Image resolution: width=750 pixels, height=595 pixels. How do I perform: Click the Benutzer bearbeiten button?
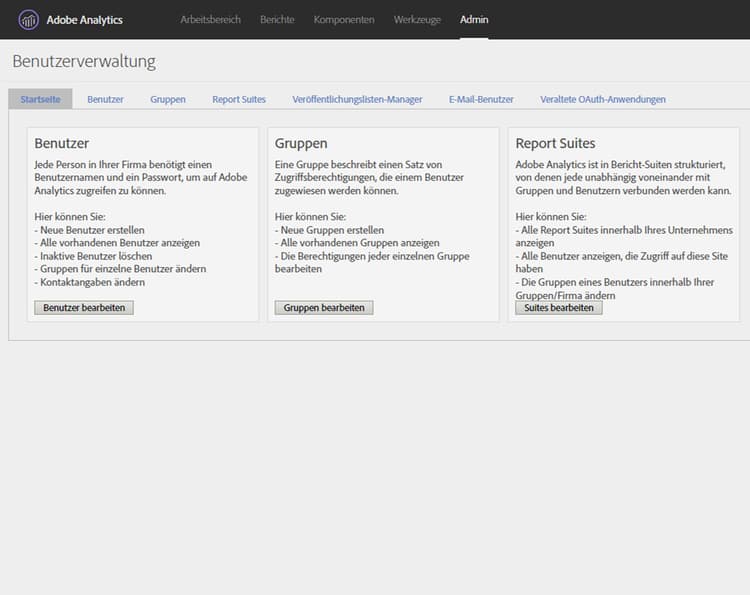click(x=84, y=308)
